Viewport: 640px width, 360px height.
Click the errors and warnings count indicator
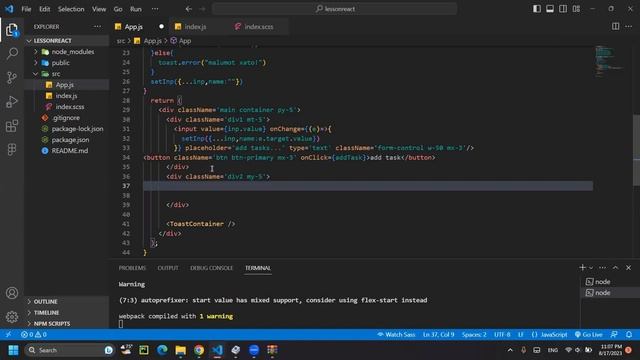34,335
